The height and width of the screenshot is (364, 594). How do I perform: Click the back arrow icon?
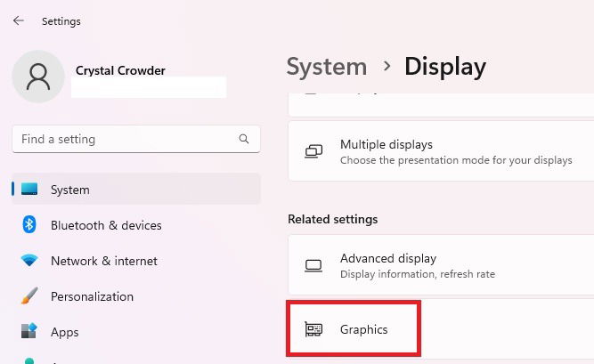[x=18, y=20]
